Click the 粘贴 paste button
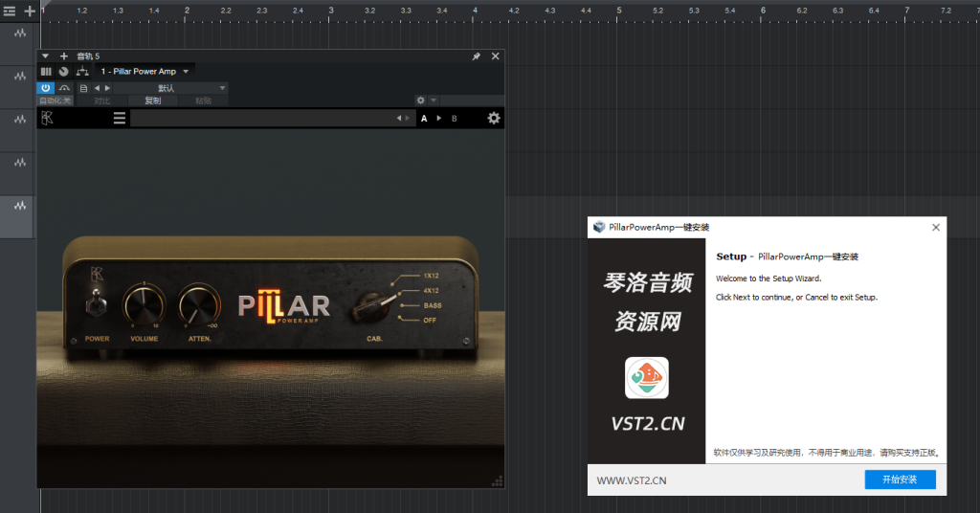This screenshot has height=513, width=980. point(203,100)
